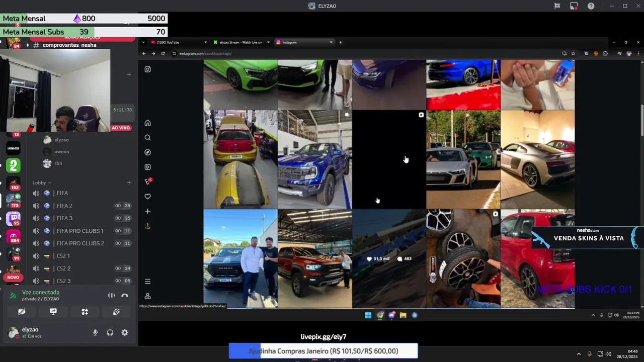Share your screen in Discord
Screen dimensions: 644x362
[53, 312]
